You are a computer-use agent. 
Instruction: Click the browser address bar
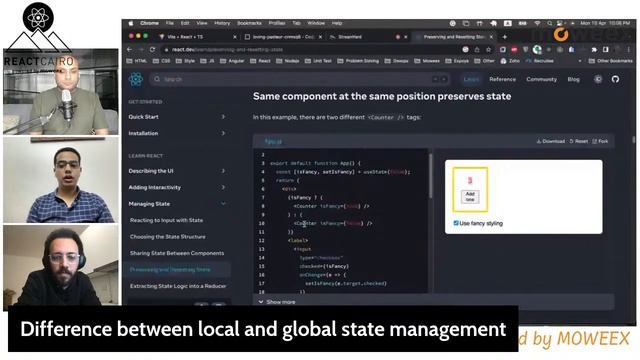310,49
